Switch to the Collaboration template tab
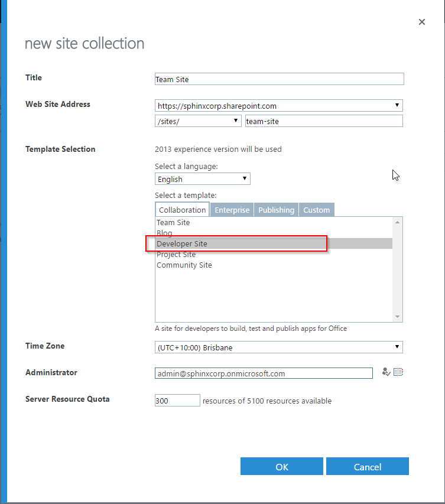Image resolution: width=445 pixels, height=504 pixels. (182, 210)
